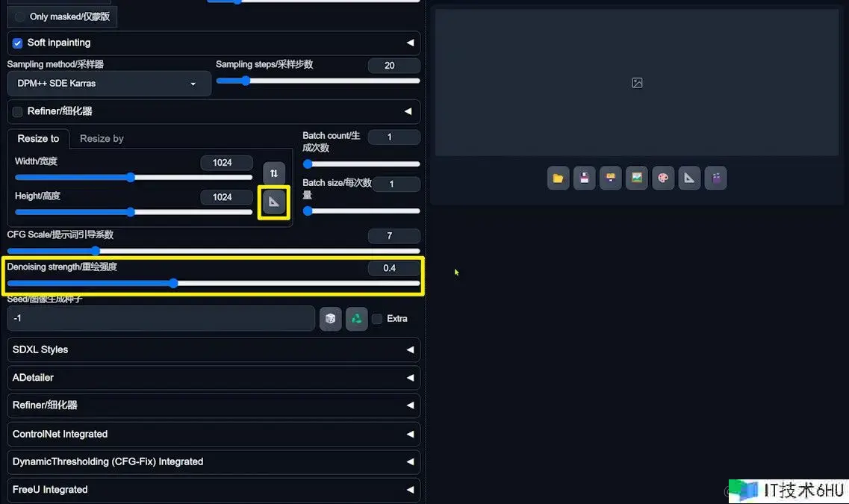Click the Batch count value field
The height and width of the screenshot is (504, 849).
pyautogui.click(x=394, y=137)
